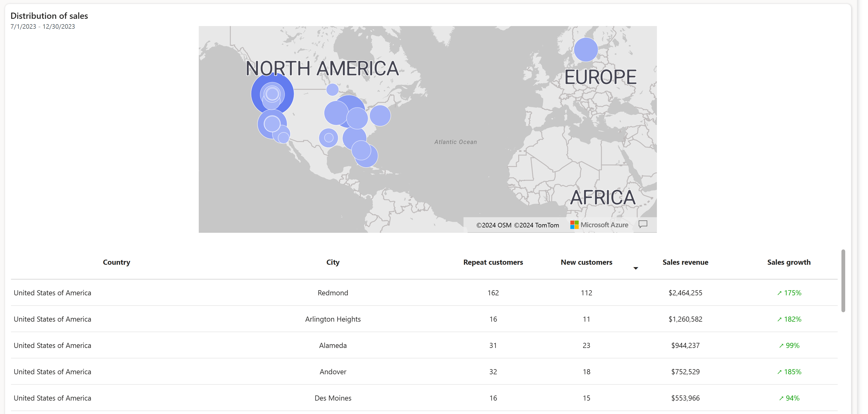
Task: Click the ©2024 OSM attribution link
Action: [494, 225]
